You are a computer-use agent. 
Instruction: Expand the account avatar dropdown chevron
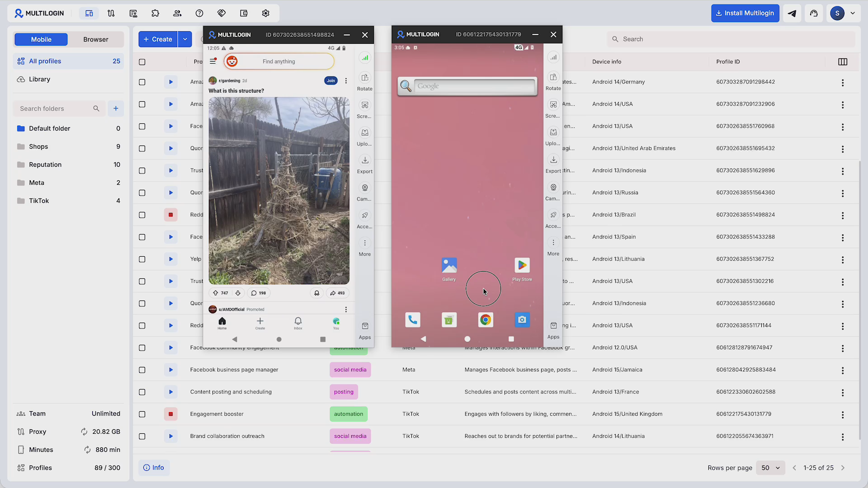(853, 13)
